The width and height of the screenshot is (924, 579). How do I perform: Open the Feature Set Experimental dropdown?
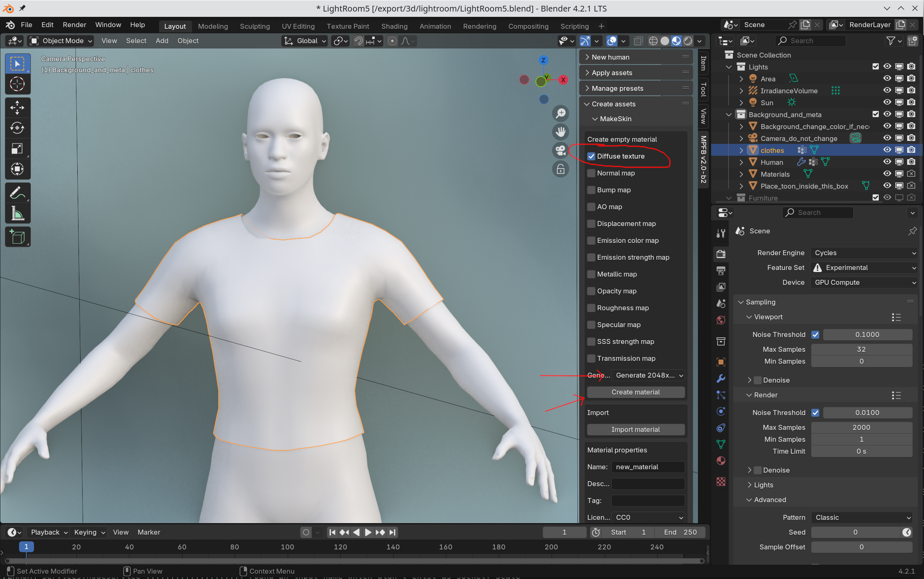click(864, 268)
